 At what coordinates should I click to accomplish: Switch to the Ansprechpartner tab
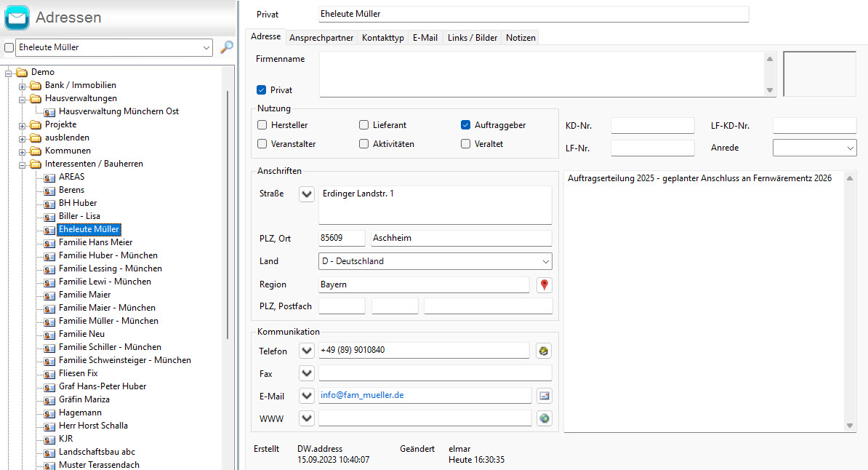[321, 37]
